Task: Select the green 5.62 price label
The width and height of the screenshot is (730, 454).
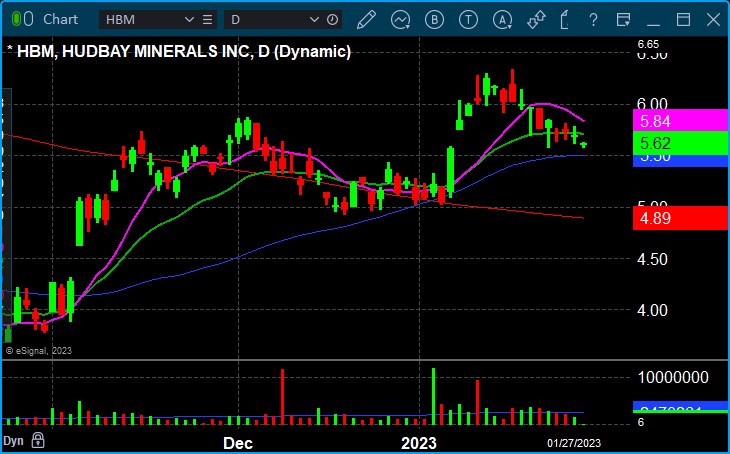Action: pyautogui.click(x=680, y=143)
